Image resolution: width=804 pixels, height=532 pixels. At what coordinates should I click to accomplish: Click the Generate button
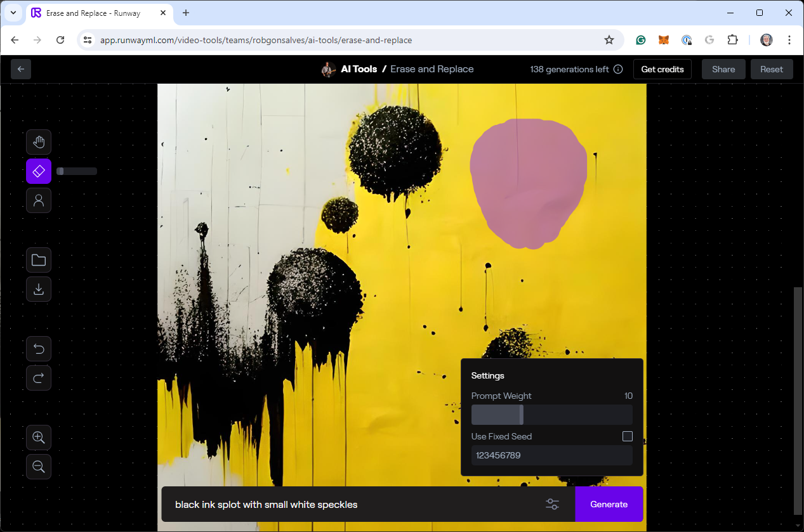pyautogui.click(x=609, y=504)
